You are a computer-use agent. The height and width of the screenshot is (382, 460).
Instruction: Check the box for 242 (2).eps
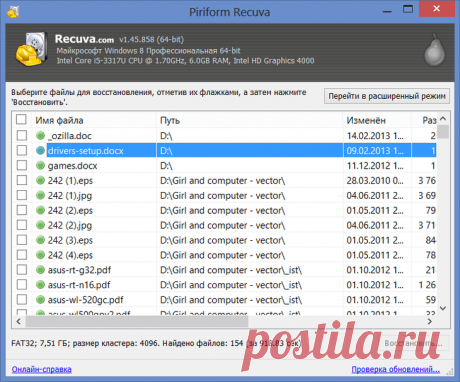click(22, 210)
